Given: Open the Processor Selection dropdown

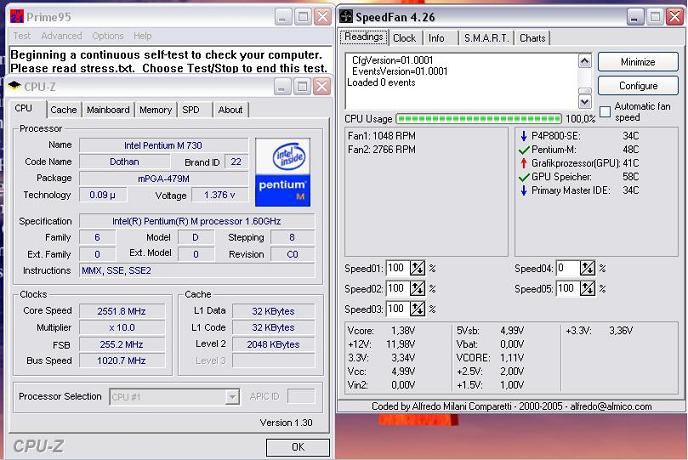Looking at the screenshot, I should 232,397.
